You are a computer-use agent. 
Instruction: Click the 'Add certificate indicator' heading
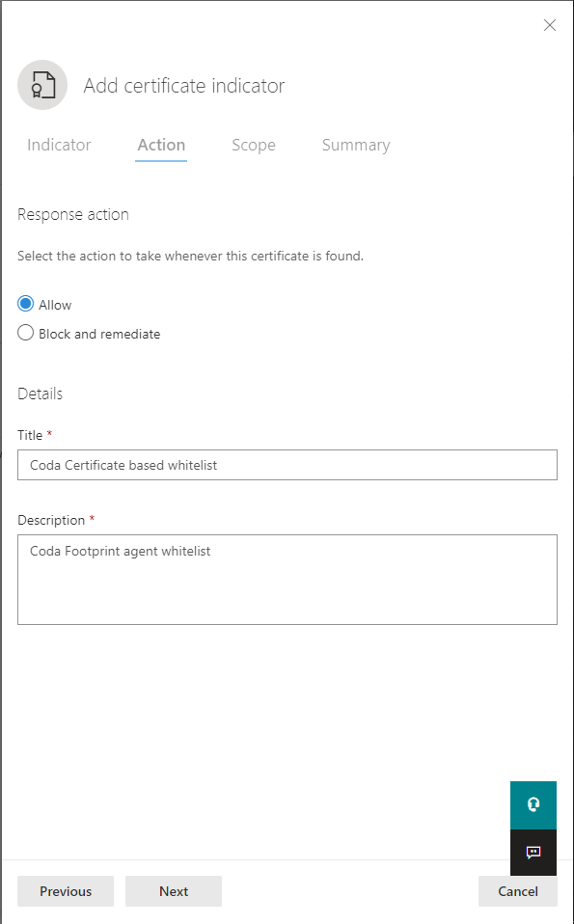184,86
